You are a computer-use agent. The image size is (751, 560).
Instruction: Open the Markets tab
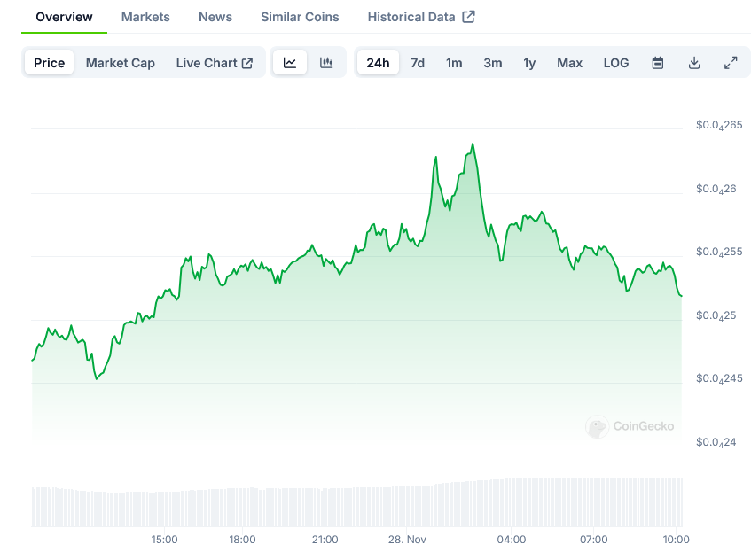click(145, 17)
